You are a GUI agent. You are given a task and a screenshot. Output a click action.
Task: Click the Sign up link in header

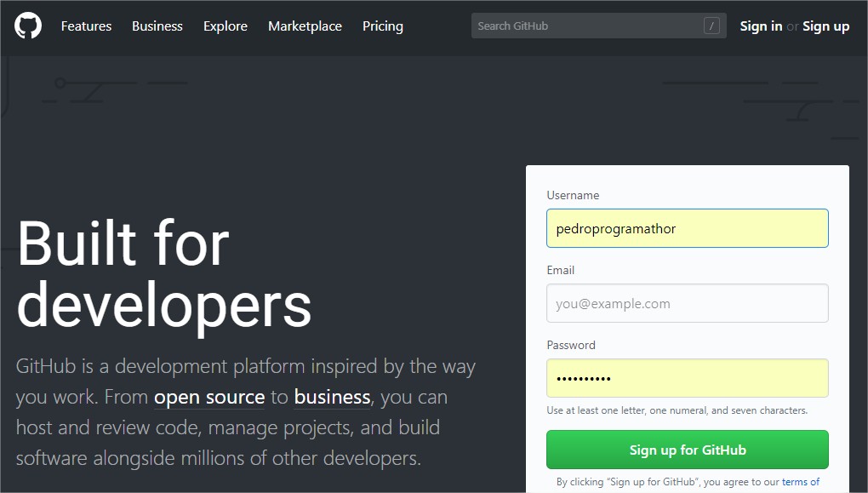coord(825,26)
